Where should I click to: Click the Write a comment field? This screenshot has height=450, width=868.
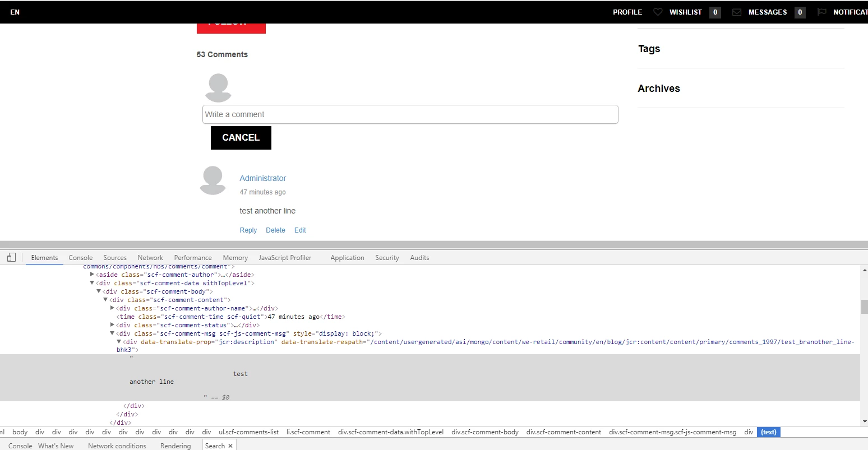pyautogui.click(x=410, y=114)
